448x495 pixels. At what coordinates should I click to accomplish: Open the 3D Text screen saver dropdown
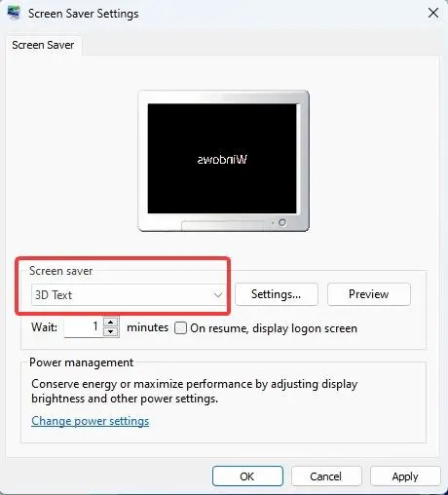click(x=129, y=295)
